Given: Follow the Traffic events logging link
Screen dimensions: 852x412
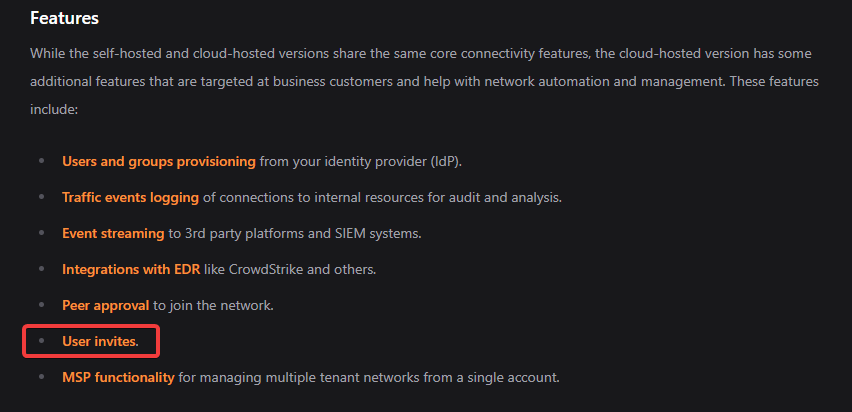Looking at the screenshot, I should point(130,197).
